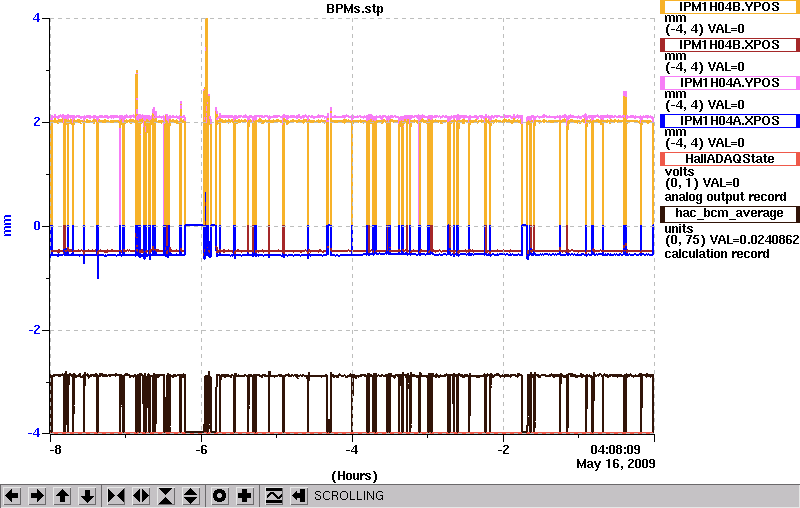The width and height of the screenshot is (800, 508).
Task: Click the vertical zoom-in hourglass icon
Action: point(166,496)
